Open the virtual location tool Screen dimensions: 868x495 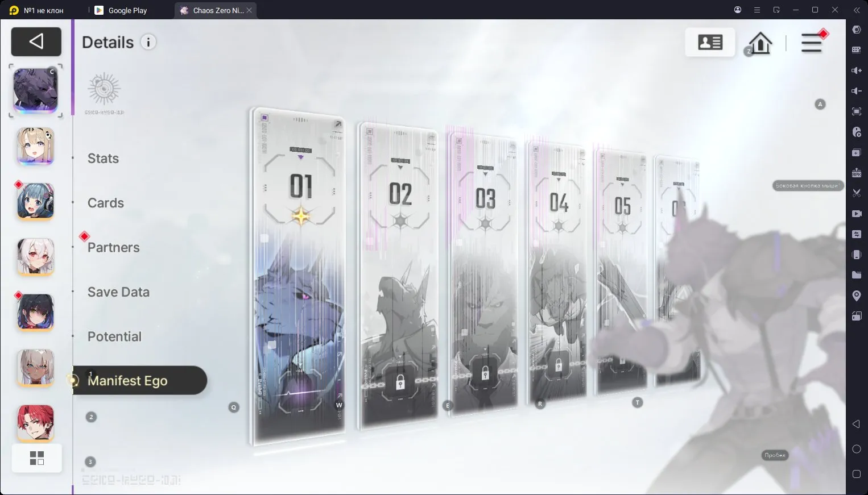point(857,296)
